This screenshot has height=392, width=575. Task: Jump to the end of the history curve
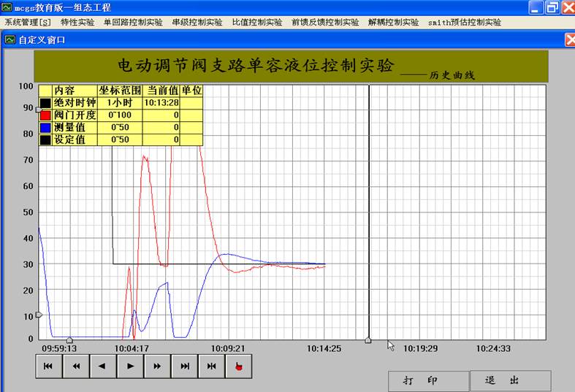pyautogui.click(x=184, y=366)
